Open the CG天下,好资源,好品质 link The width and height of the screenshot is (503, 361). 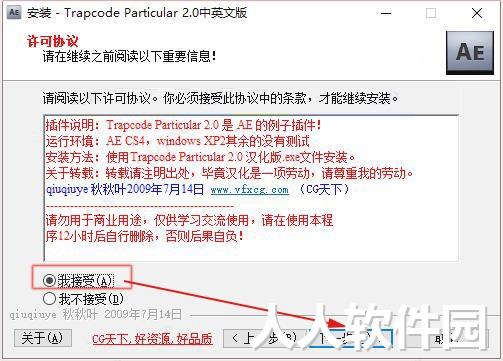[152, 339]
